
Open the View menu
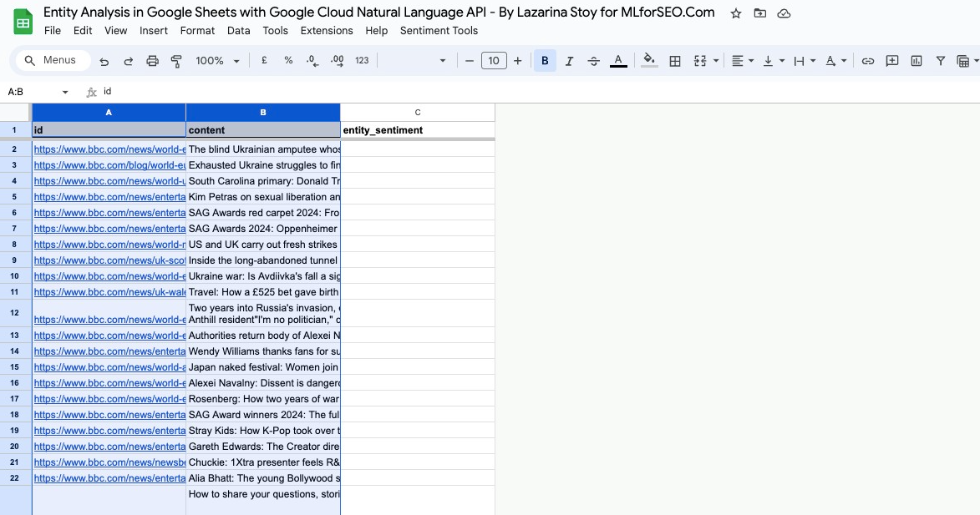[115, 31]
